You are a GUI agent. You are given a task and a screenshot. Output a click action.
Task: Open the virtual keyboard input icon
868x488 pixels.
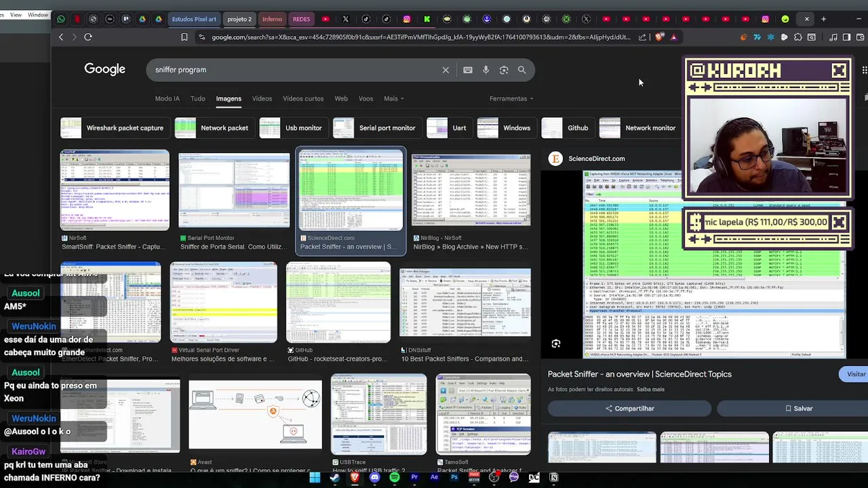tap(468, 70)
